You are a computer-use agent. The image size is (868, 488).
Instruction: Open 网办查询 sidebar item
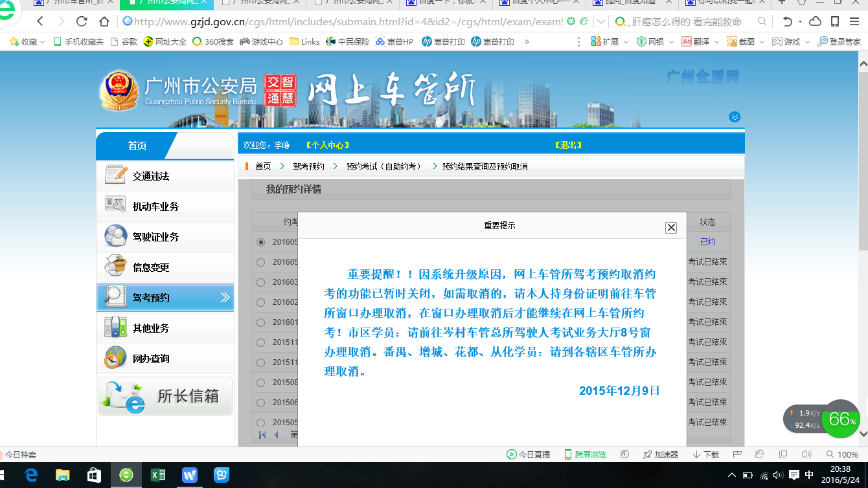coord(165,359)
